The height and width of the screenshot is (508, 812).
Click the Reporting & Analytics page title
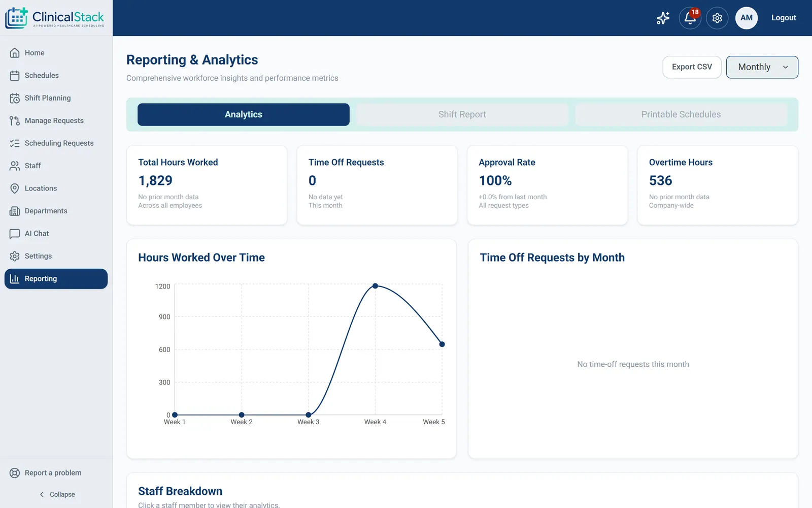(192, 60)
